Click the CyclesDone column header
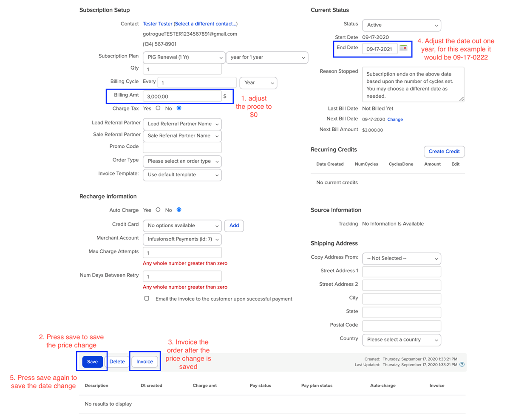Image resolution: width=510 pixels, height=420 pixels. click(x=400, y=164)
